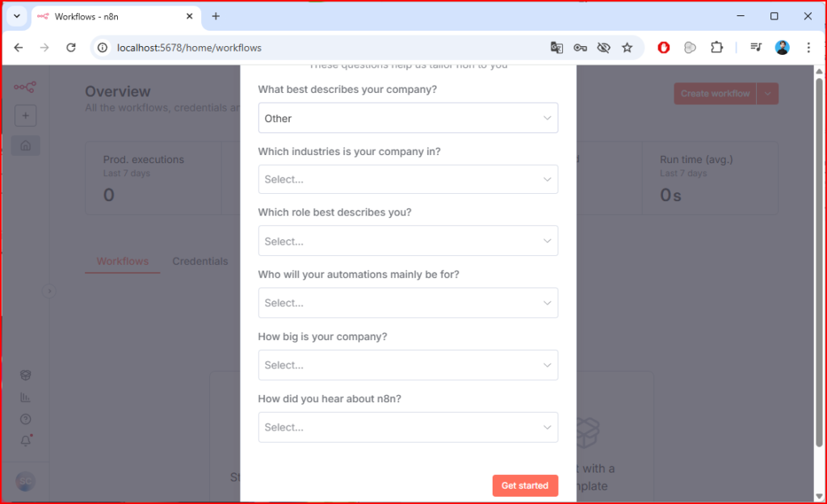Select the Workflows tab in Overview
Screen dimensions: 827x504
(x=123, y=261)
